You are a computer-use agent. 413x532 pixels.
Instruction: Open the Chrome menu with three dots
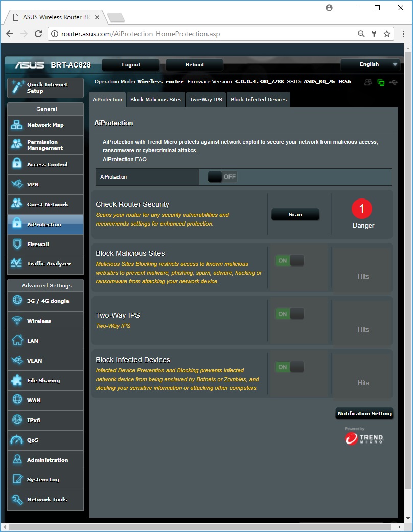pos(401,34)
